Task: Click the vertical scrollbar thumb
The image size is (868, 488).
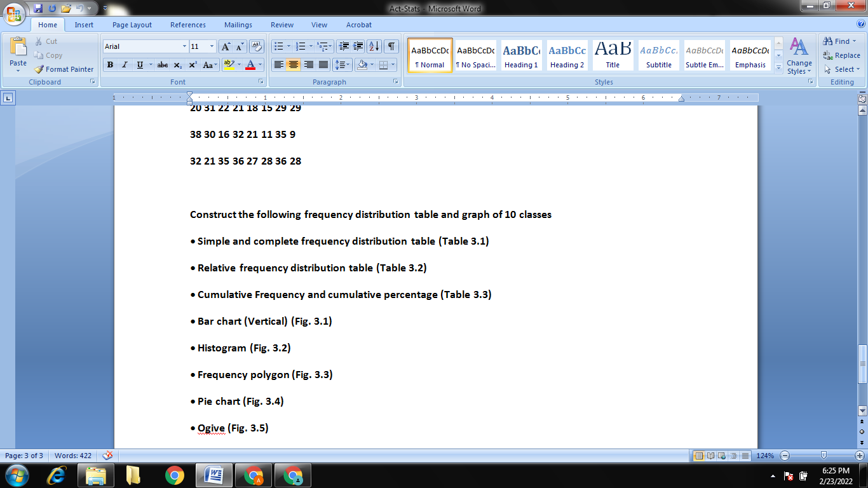Action: 862,365
